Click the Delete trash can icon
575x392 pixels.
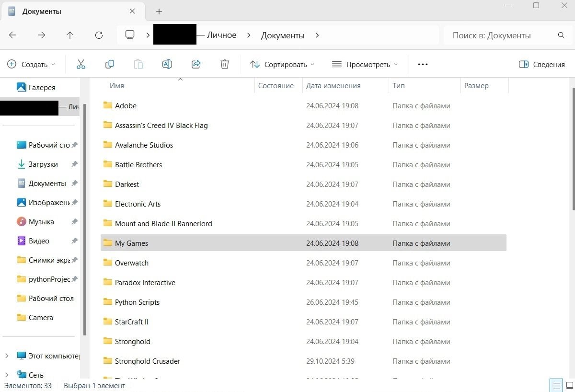[224, 64]
